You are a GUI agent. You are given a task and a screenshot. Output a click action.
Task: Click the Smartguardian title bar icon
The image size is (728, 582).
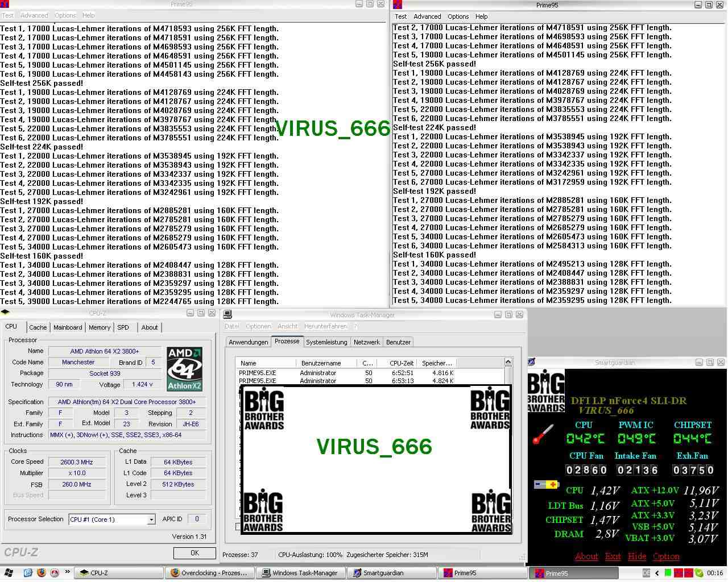point(531,362)
